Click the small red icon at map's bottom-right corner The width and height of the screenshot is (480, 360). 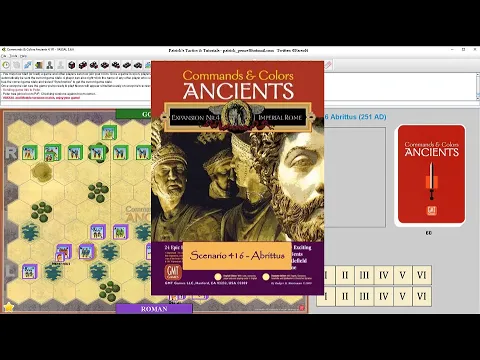point(302,308)
